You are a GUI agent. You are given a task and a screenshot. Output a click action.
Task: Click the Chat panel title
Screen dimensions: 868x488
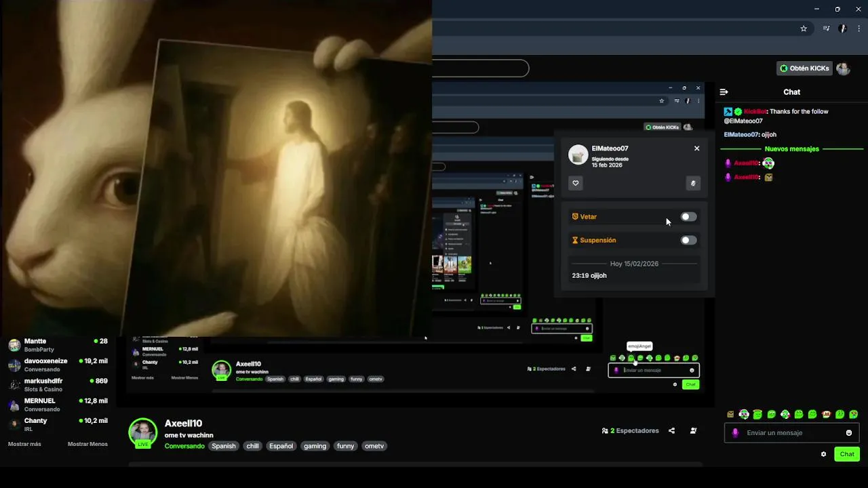click(x=791, y=92)
